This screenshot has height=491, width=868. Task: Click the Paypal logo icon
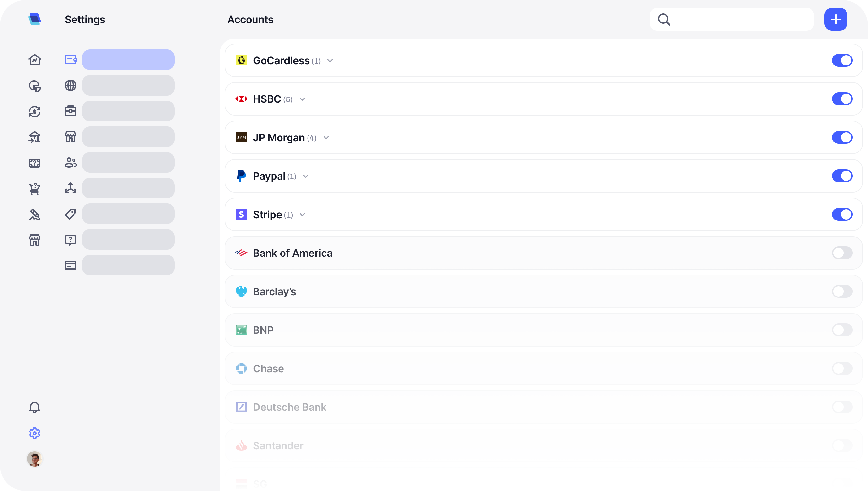[241, 176]
